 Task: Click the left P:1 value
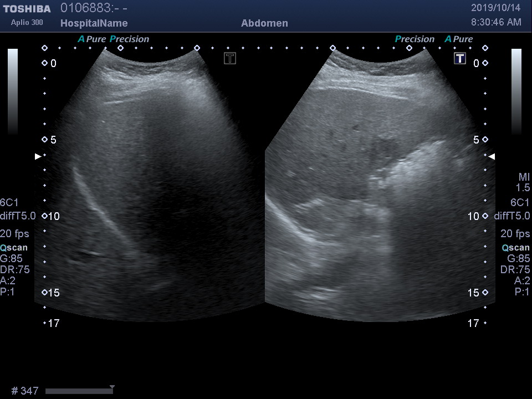coord(7,291)
